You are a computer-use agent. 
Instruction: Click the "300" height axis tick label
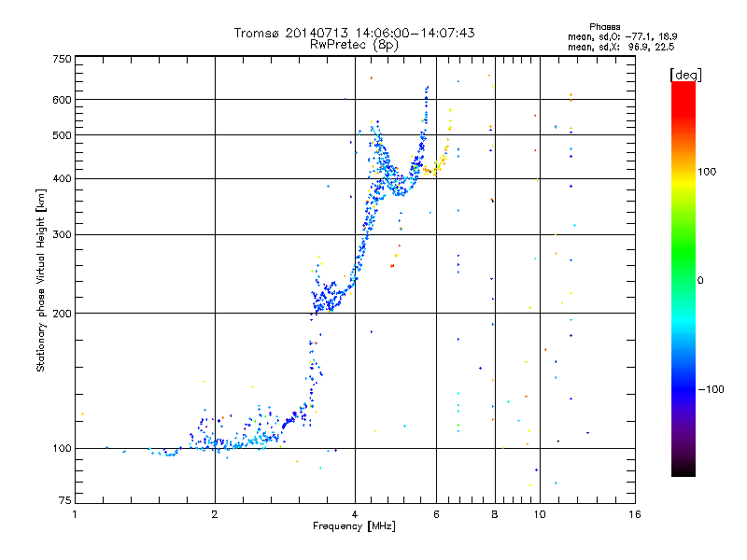coord(62,235)
